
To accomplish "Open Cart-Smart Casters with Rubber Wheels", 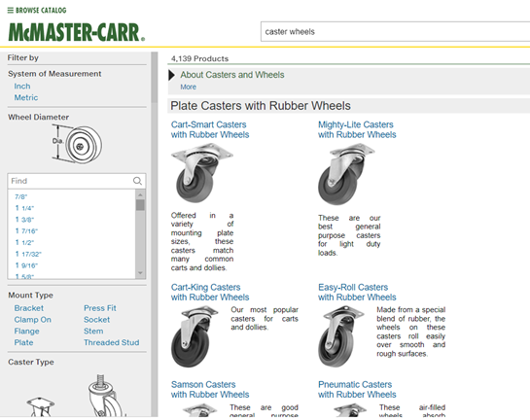I will point(210,129).
